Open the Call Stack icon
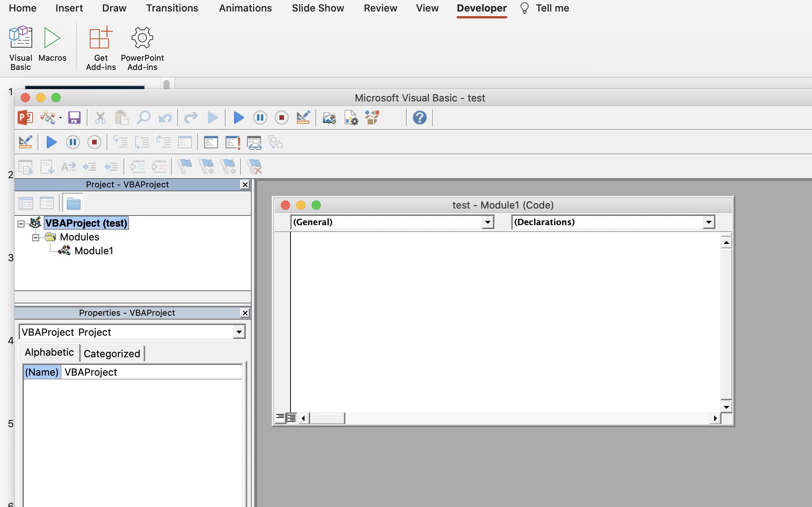This screenshot has width=812, height=507. coord(276,142)
